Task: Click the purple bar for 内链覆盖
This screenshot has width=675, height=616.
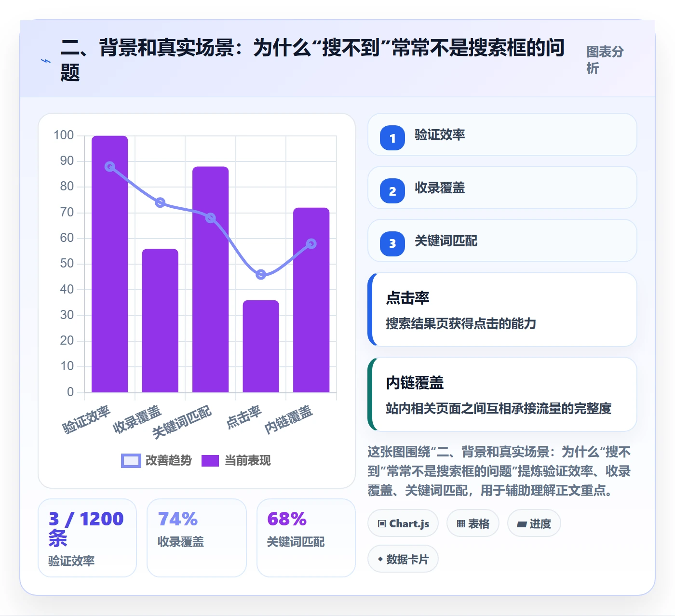Action: coord(311,300)
